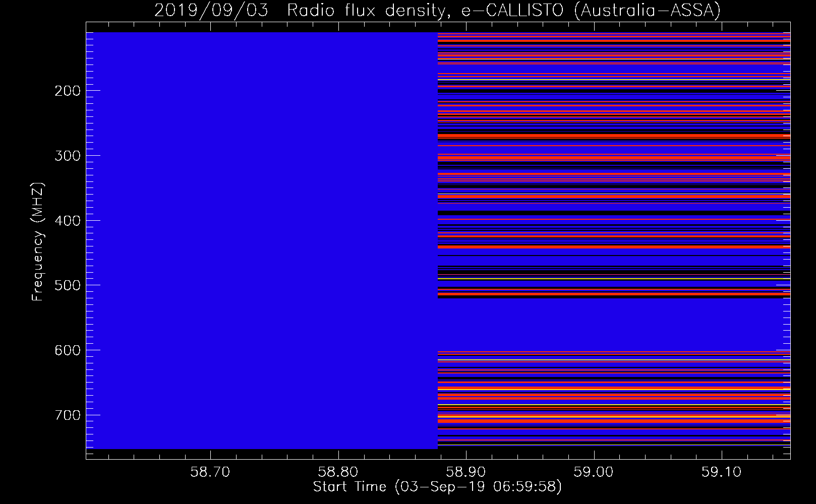The width and height of the screenshot is (816, 504).
Task: Click the plot title 'Radio flux density, e-CALLISTO (Australia-ASSA)'
Action: [x=504, y=10]
